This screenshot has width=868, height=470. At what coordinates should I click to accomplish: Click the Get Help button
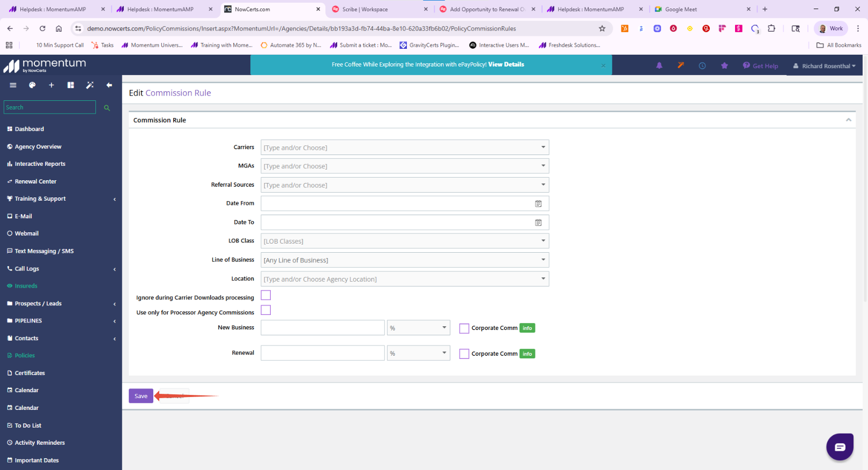(760, 66)
